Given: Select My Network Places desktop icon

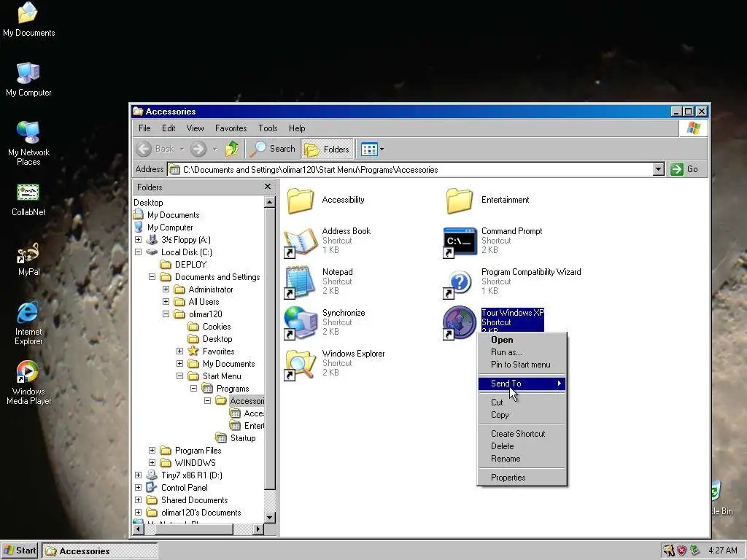Looking at the screenshot, I should point(28,143).
